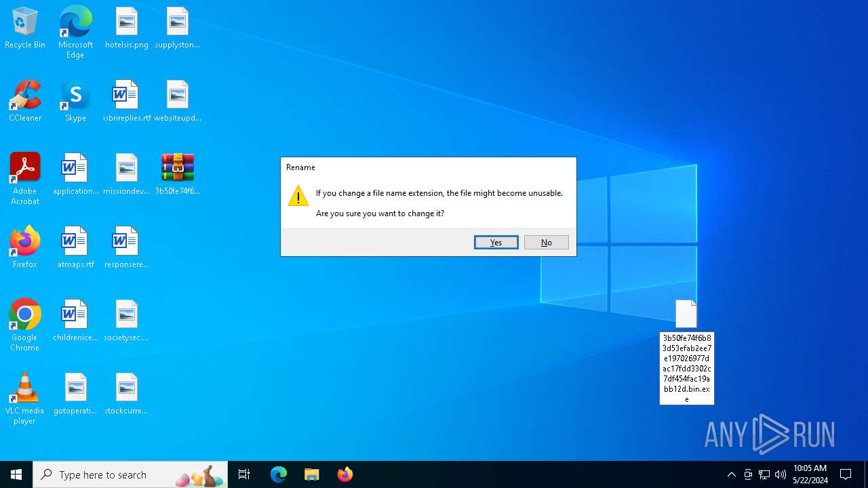Open the volume control tray icon
Screen dimensions: 868x488
[x=781, y=474]
